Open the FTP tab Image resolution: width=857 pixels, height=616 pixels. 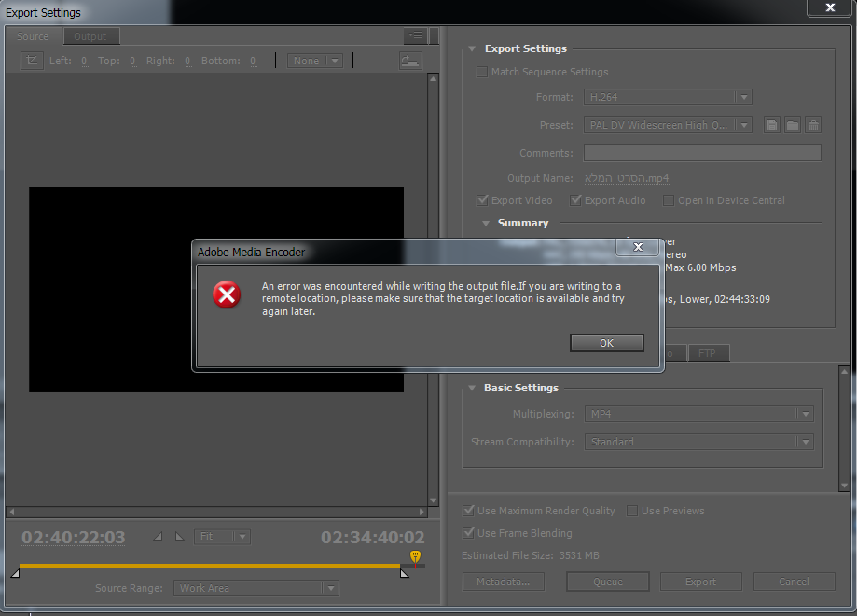pos(707,353)
